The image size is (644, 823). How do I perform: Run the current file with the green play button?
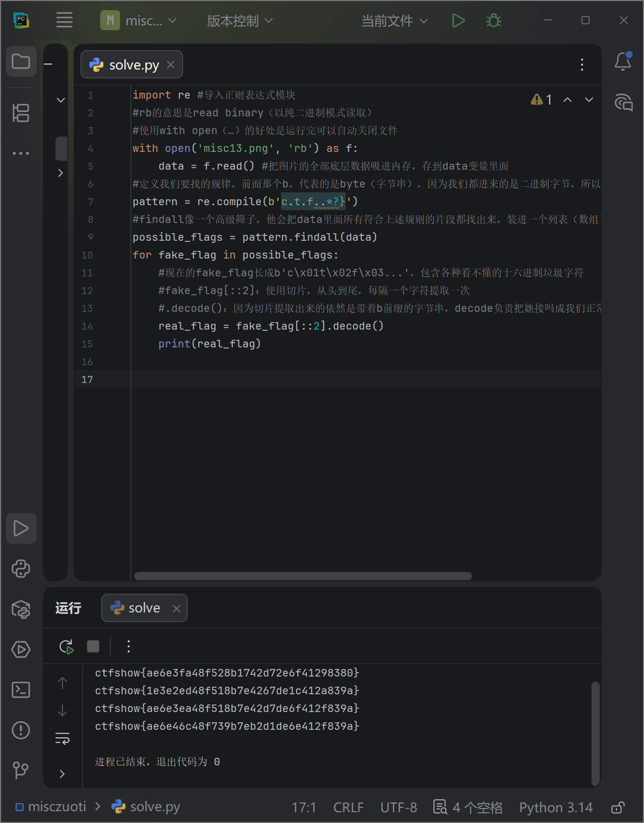click(458, 21)
